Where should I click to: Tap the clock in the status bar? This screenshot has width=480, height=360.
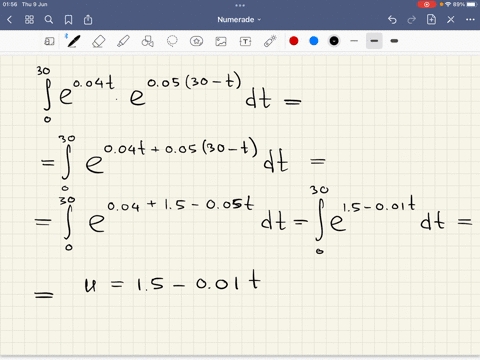pyautogui.click(x=10, y=4)
